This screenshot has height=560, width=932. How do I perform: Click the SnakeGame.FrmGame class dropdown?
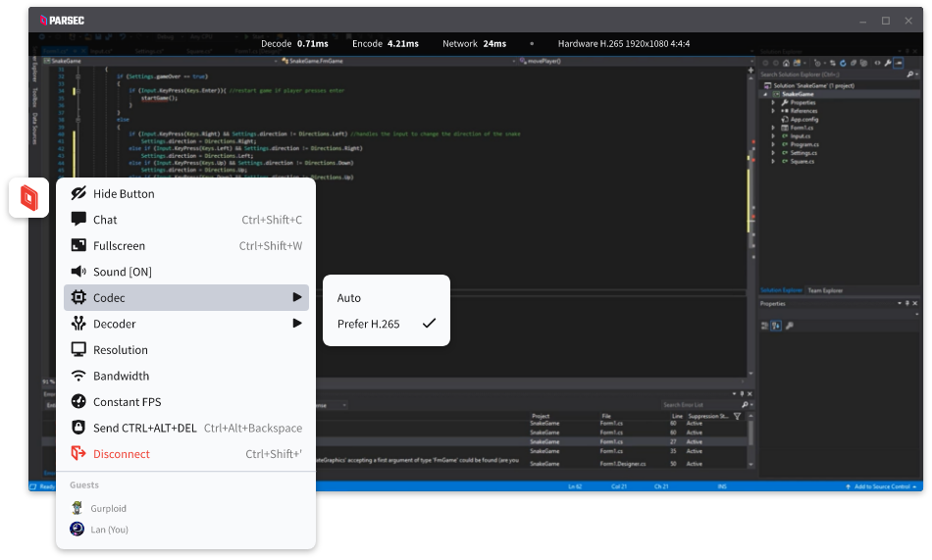coord(396,61)
